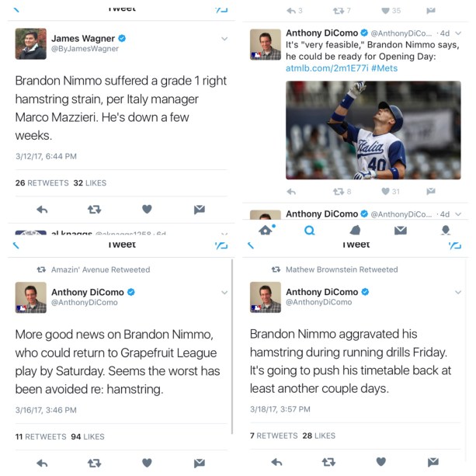Open the Search tab in bottom navigation
Image resolution: width=476 pixels, height=476 pixels.
[309, 231]
